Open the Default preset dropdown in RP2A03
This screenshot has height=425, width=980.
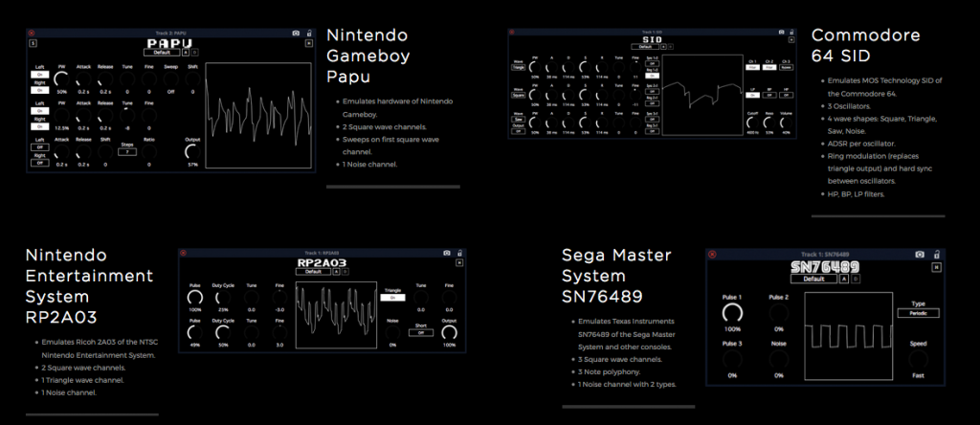coord(313,271)
